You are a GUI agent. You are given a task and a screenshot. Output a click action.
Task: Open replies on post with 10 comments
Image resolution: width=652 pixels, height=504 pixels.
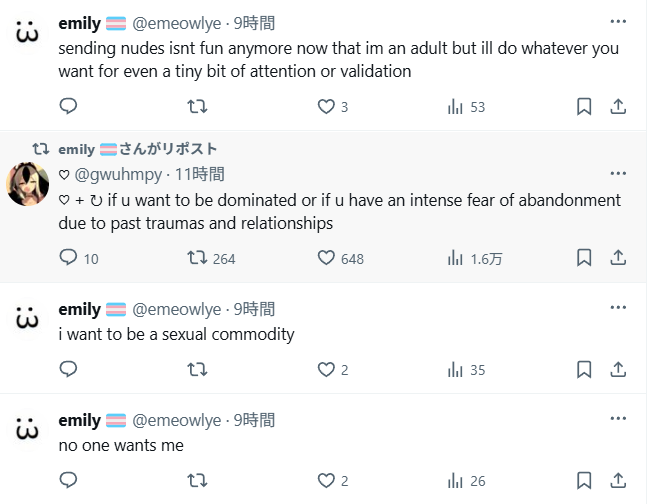(79, 258)
